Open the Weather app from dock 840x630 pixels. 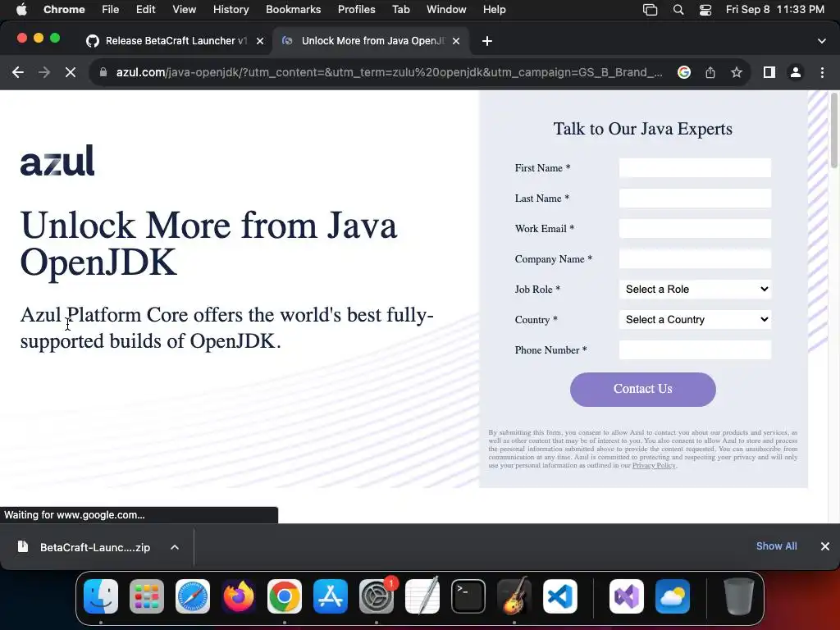pyautogui.click(x=673, y=596)
